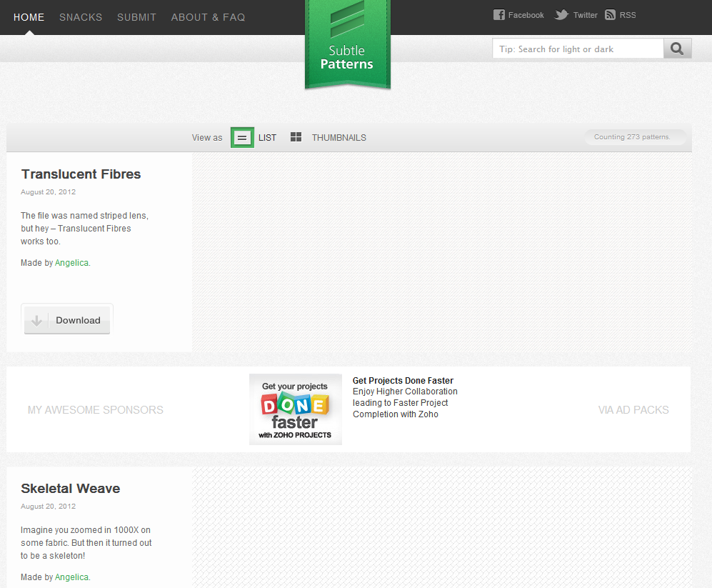Click the Twitter bird icon
This screenshot has width=712, height=588.
(x=561, y=15)
